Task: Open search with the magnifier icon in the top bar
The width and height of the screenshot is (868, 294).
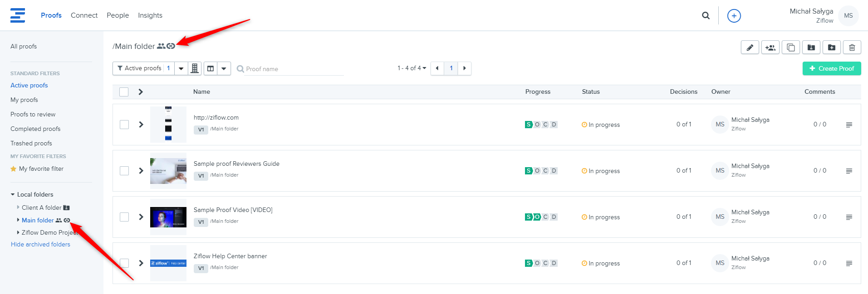Action: tap(706, 15)
